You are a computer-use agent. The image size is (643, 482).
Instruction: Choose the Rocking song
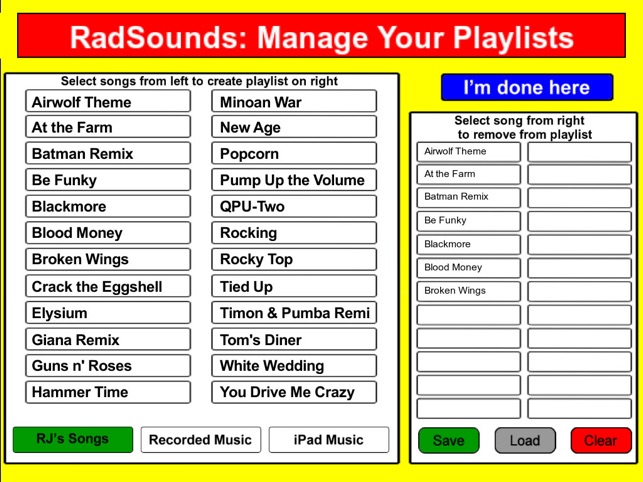click(x=294, y=233)
